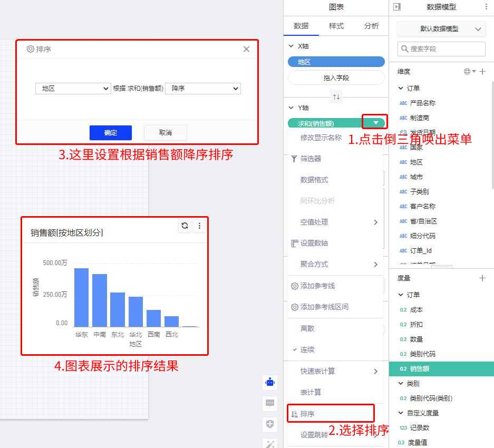This screenshot has width=494, height=448.
Task: Click the swap X/Y axis arrows icon
Action: [x=336, y=96]
